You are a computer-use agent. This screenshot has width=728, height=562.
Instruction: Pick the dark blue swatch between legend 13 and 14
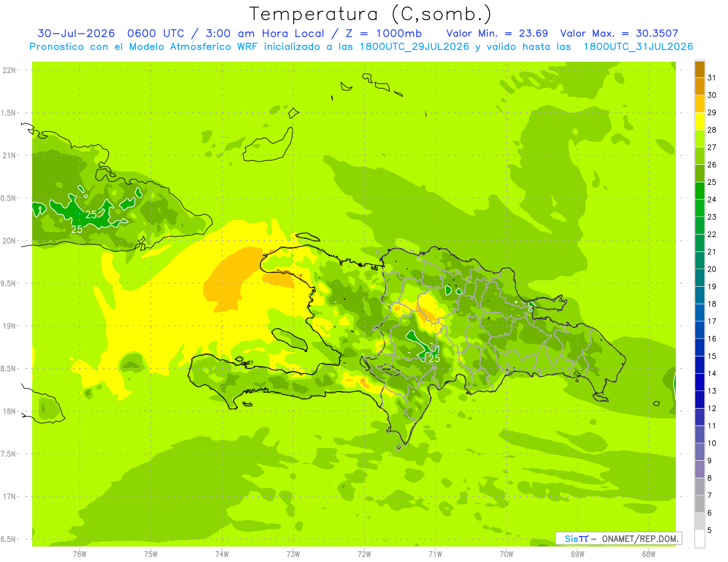pyautogui.click(x=699, y=383)
